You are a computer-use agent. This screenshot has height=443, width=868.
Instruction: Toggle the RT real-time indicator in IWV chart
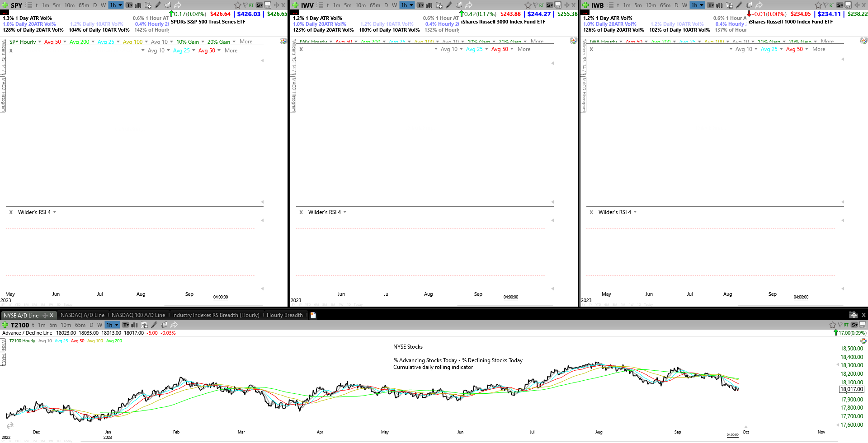click(541, 5)
